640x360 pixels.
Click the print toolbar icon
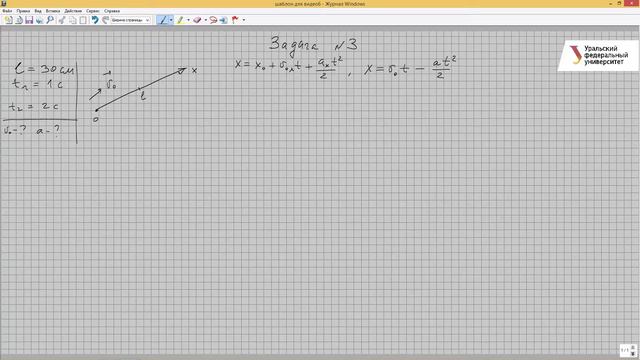[40, 20]
